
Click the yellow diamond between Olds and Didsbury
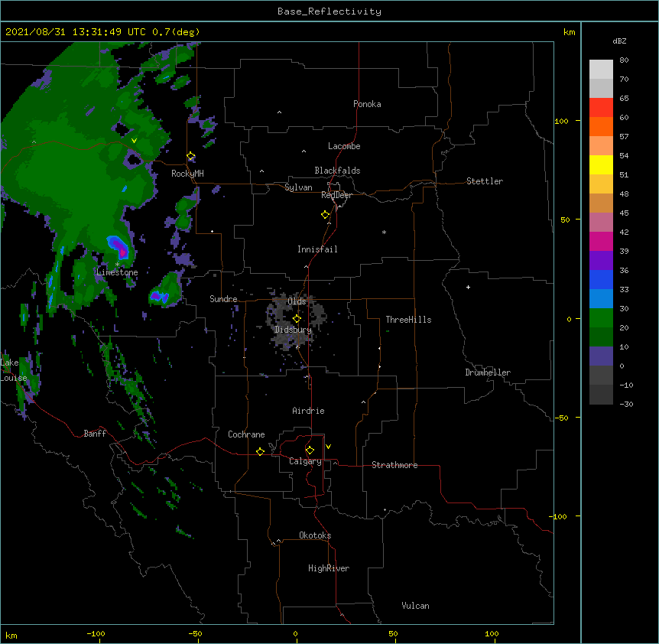pyautogui.click(x=297, y=319)
